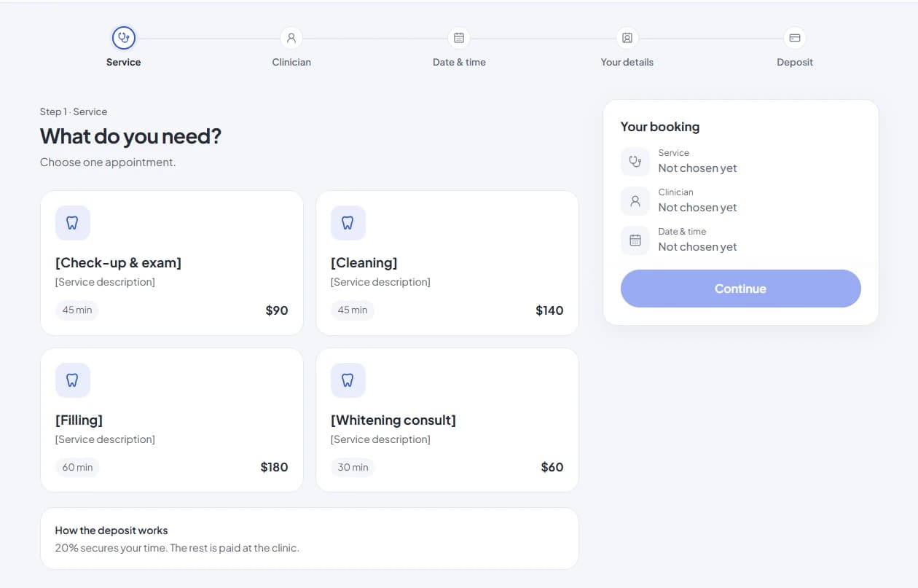Open the Service step label
Image resolution: width=918 pixels, height=588 pixels.
(124, 62)
